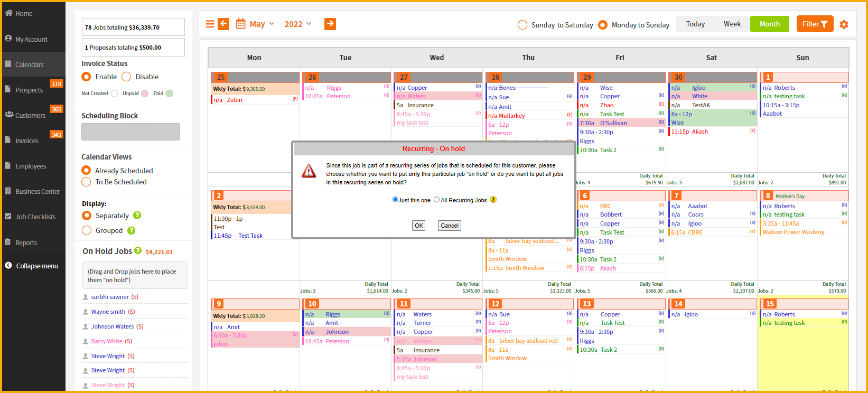Screen dimensions: 868x393
Task: Click the Not Created status color circle
Action: click(114, 93)
